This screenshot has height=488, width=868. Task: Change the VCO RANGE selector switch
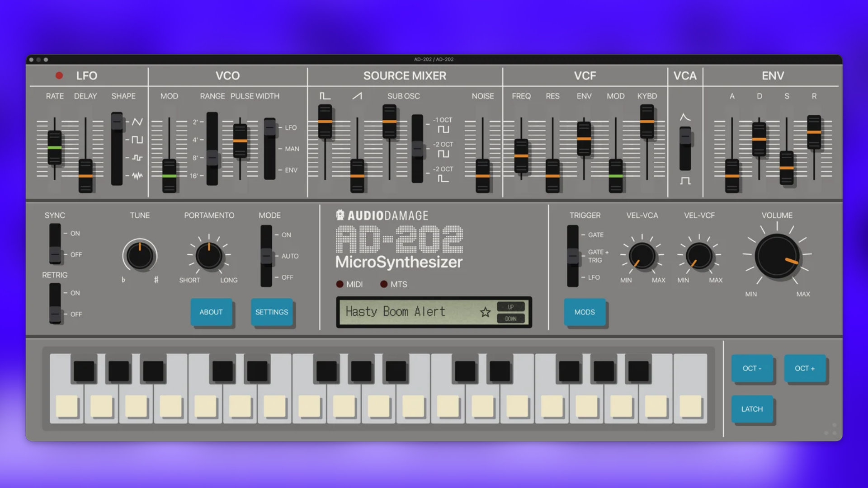pyautogui.click(x=212, y=149)
